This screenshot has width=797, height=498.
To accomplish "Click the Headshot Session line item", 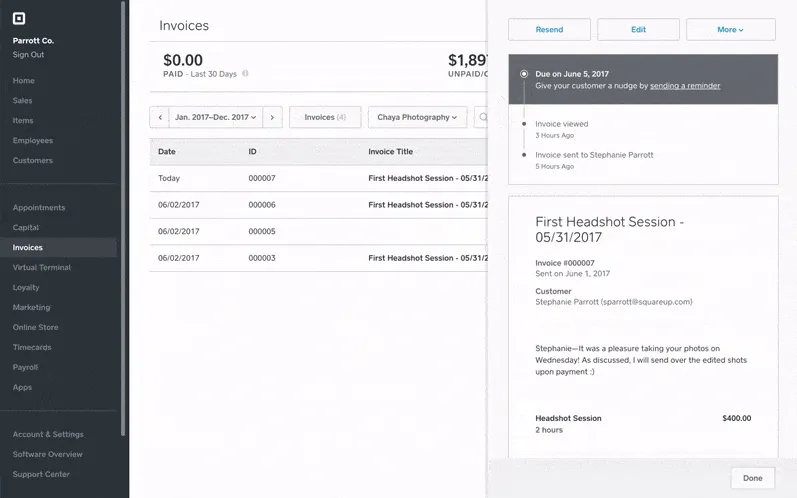I will [x=568, y=418].
